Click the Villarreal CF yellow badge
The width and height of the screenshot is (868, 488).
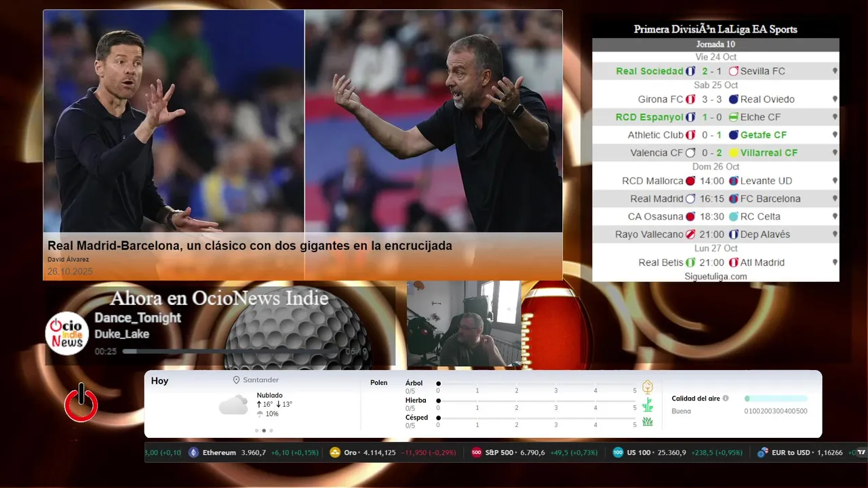click(734, 152)
